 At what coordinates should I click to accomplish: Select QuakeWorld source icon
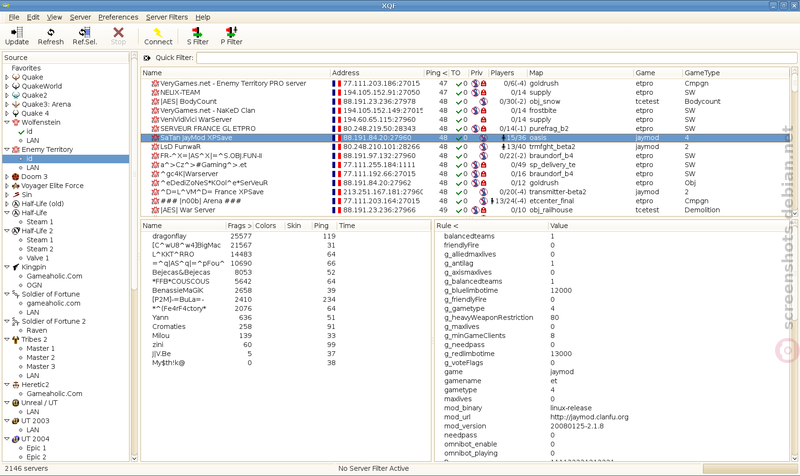(x=16, y=86)
